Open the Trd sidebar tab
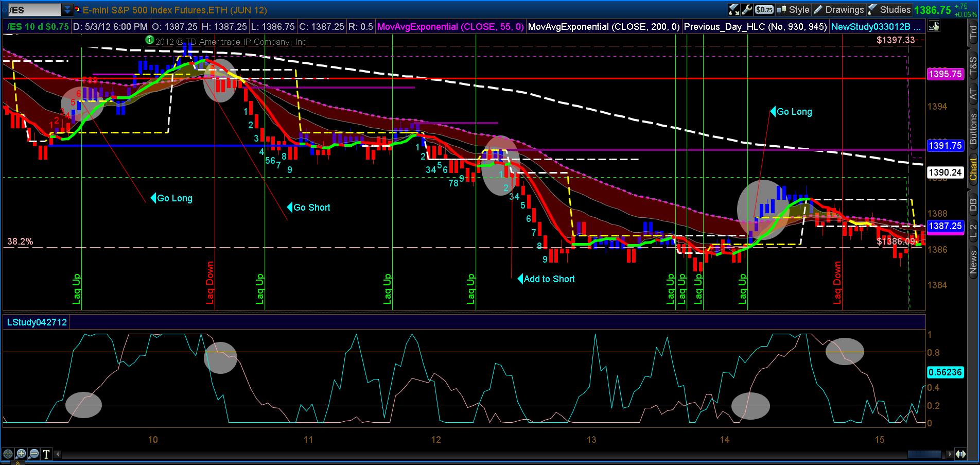The image size is (980, 465). [973, 32]
